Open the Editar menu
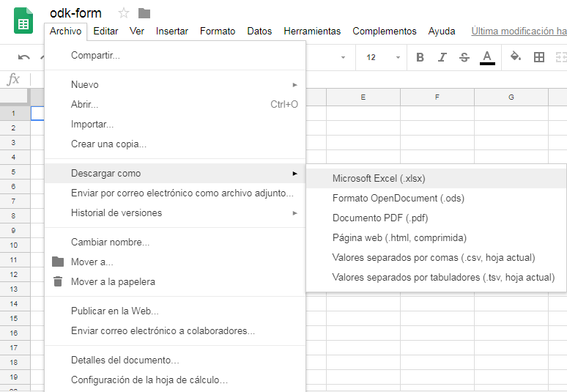 (x=105, y=31)
